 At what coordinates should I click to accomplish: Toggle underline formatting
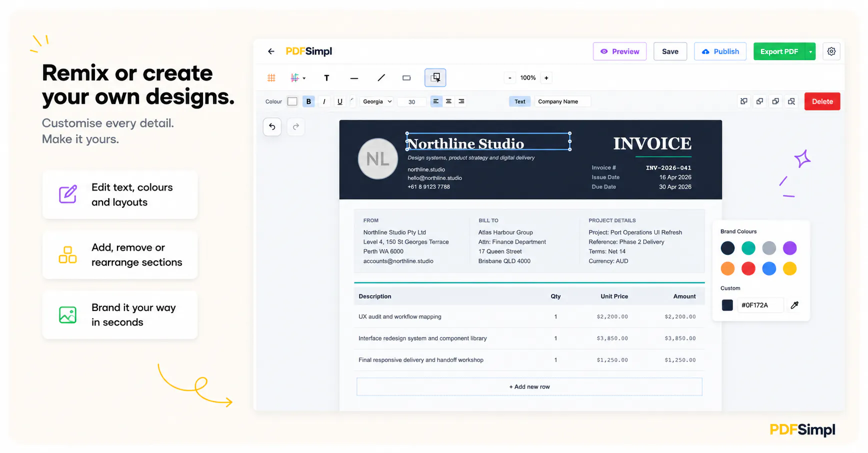340,101
